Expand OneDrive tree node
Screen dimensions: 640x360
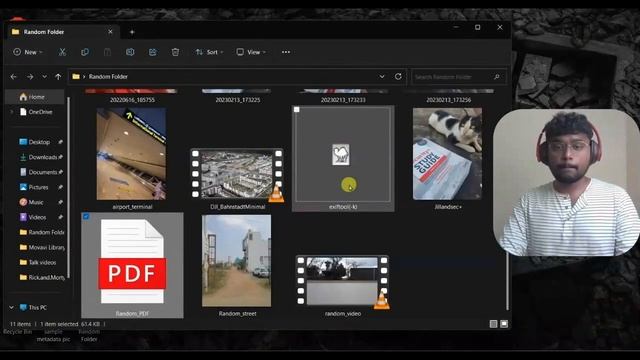pyautogui.click(x=11, y=111)
